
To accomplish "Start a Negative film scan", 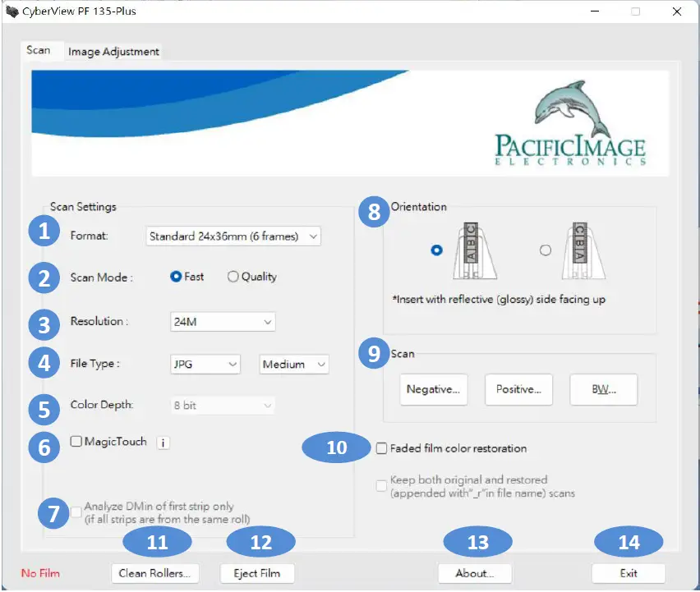I will (434, 390).
